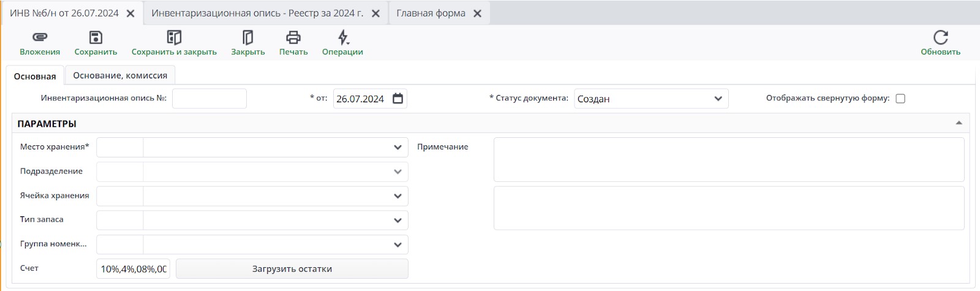Image resolution: width=980 pixels, height=291 pixels.
Task: Click Сохранить и закрыть toolbar icon
Action: [174, 38]
